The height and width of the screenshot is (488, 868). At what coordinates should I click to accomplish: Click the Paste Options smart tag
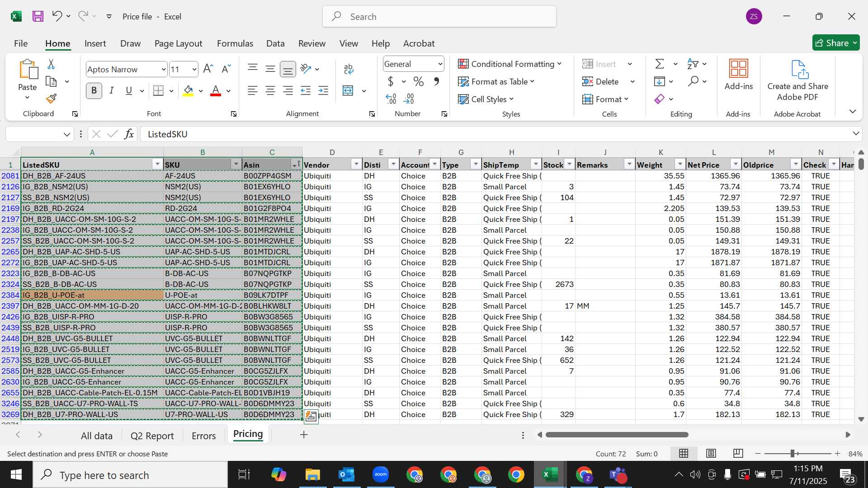(311, 416)
